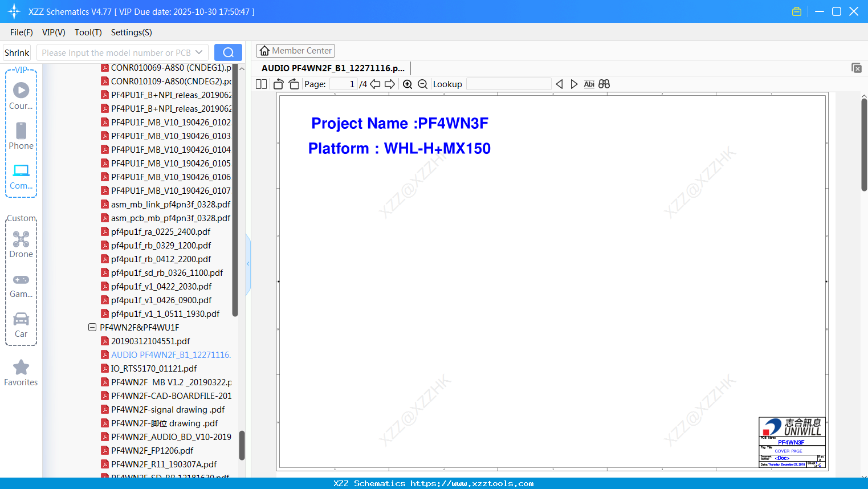Viewport: 868px width, 489px height.
Task: Open pf4pu1f_sd_rb_0326_1100.pdf
Action: tap(162, 273)
